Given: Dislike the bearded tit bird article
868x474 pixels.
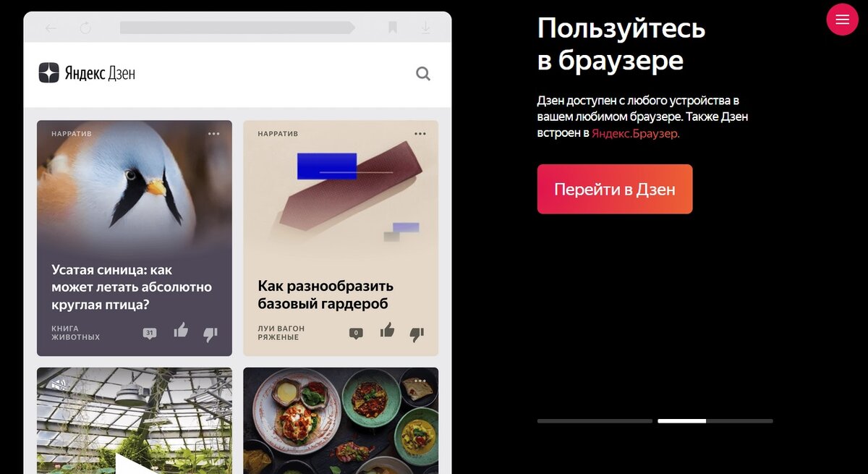Looking at the screenshot, I should 210,334.
